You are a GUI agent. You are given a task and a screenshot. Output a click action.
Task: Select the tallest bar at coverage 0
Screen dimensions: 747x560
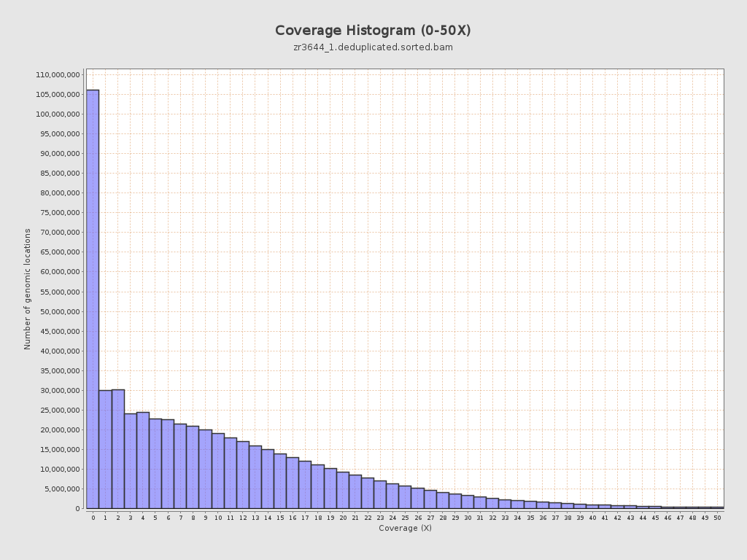[93, 299]
